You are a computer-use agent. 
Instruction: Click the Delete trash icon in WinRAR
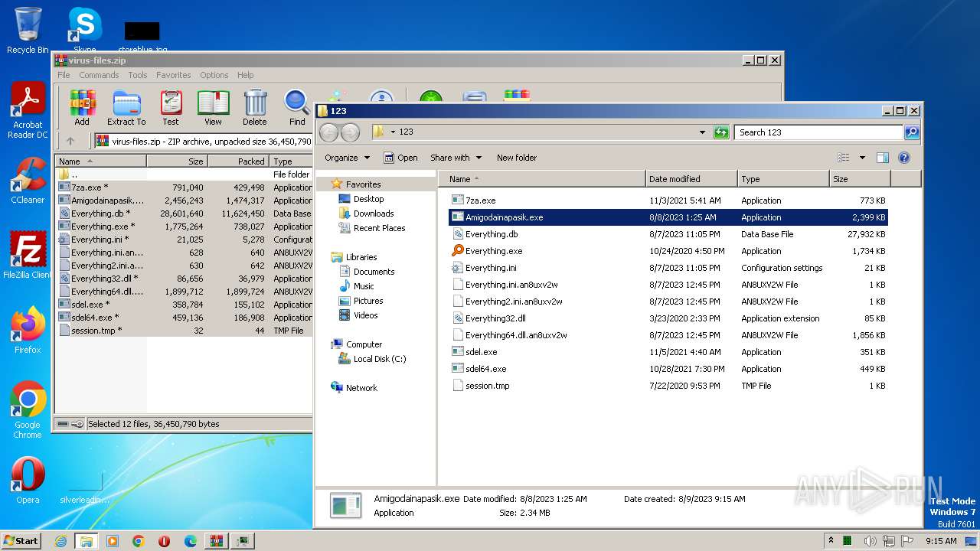[x=255, y=107]
